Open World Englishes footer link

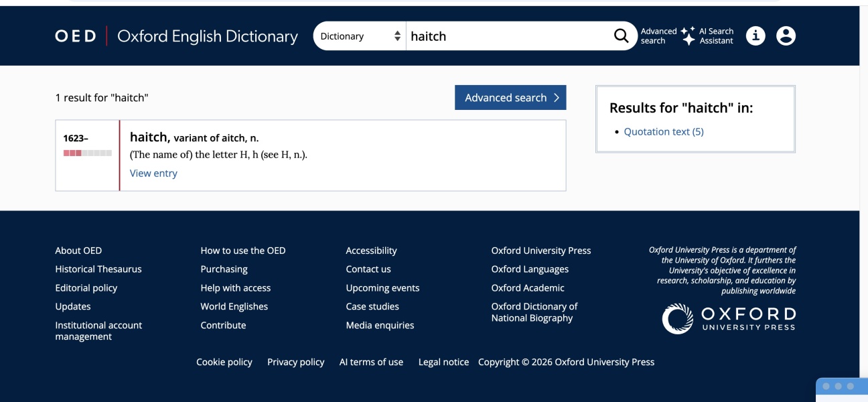click(234, 306)
